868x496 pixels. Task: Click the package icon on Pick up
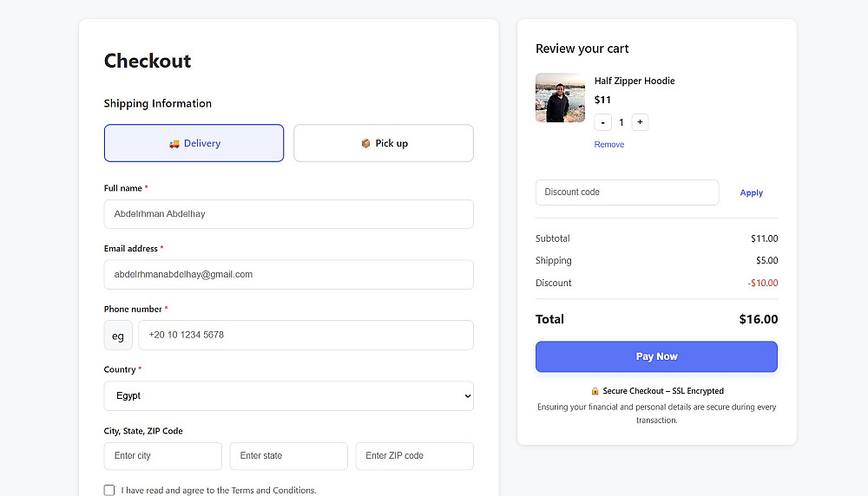[x=365, y=144]
